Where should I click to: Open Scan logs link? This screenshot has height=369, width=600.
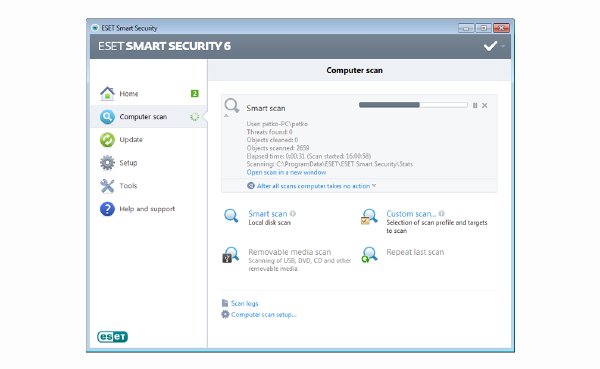coord(245,304)
